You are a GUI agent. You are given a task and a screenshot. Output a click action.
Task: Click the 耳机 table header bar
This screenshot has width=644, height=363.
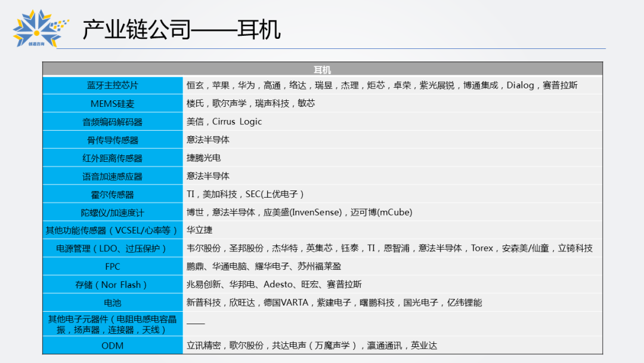tap(323, 69)
